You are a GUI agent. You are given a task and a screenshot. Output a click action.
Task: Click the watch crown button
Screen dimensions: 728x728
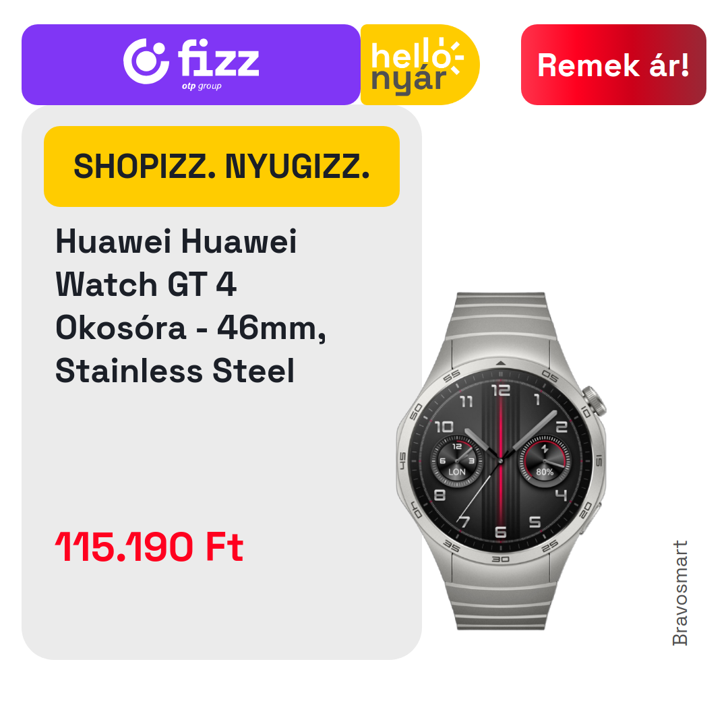point(595,402)
